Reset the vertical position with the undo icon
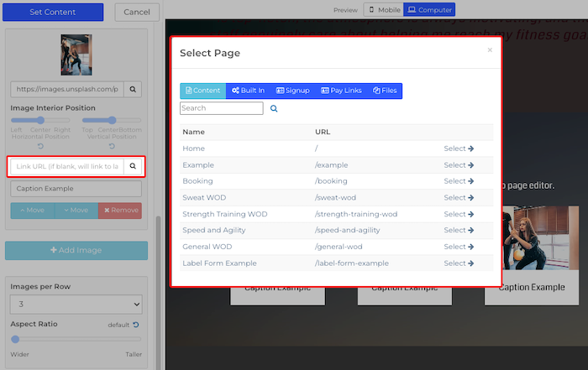The image size is (588, 370). tap(111, 147)
